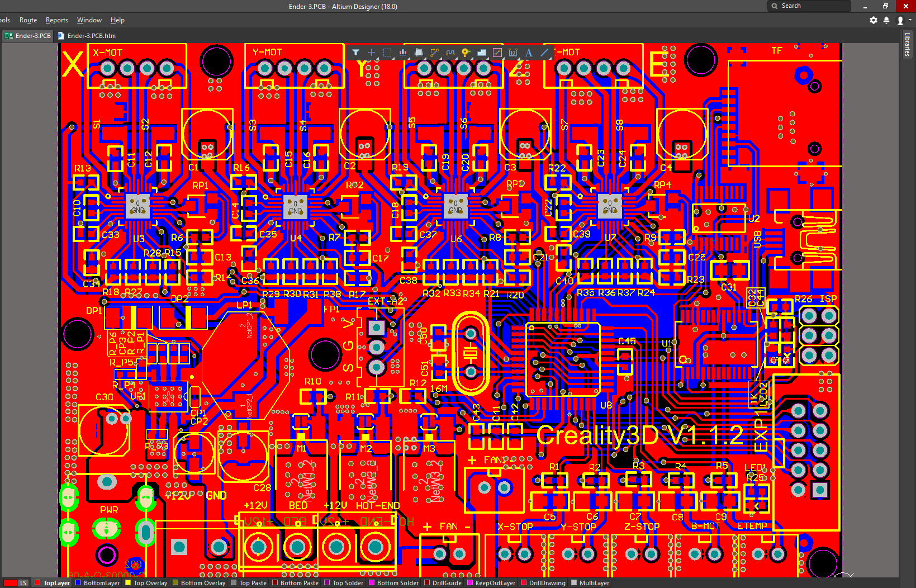The height and width of the screenshot is (588, 916).
Task: Click the BED terminal label
Action: (x=298, y=506)
